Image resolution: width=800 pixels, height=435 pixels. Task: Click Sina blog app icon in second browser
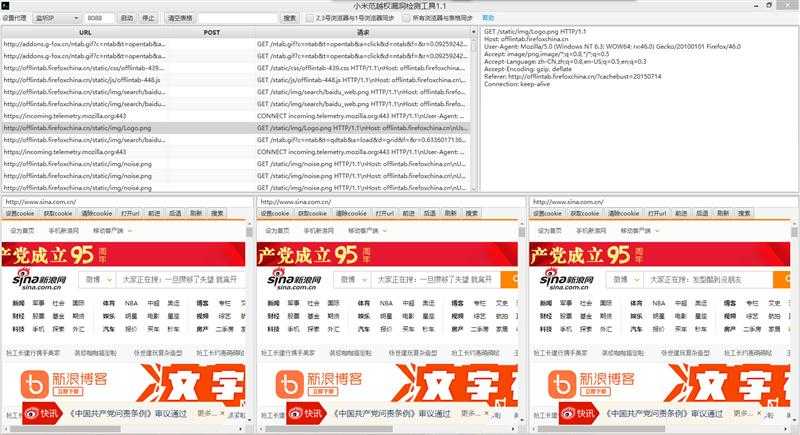290,384
